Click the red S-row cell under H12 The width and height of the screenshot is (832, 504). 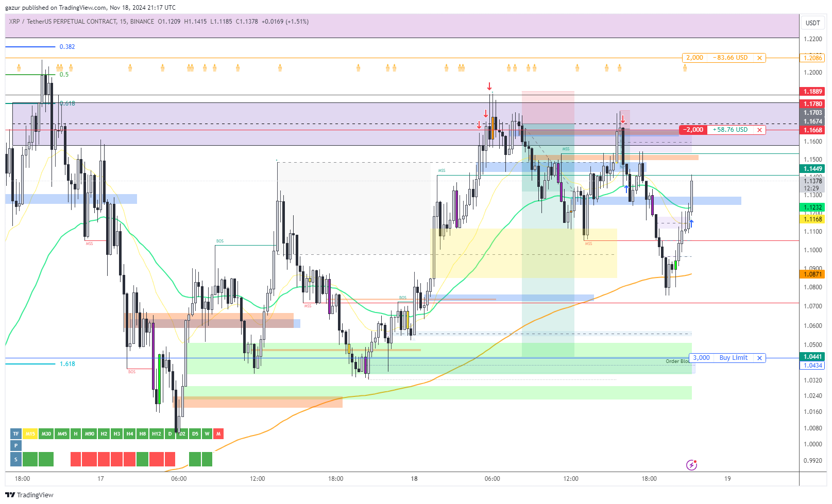coord(157,459)
